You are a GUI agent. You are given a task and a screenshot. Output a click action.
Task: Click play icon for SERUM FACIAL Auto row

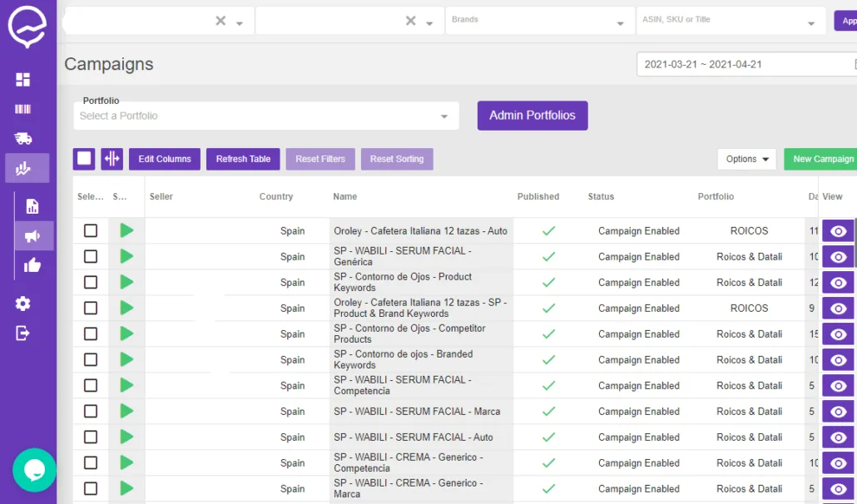click(x=126, y=437)
